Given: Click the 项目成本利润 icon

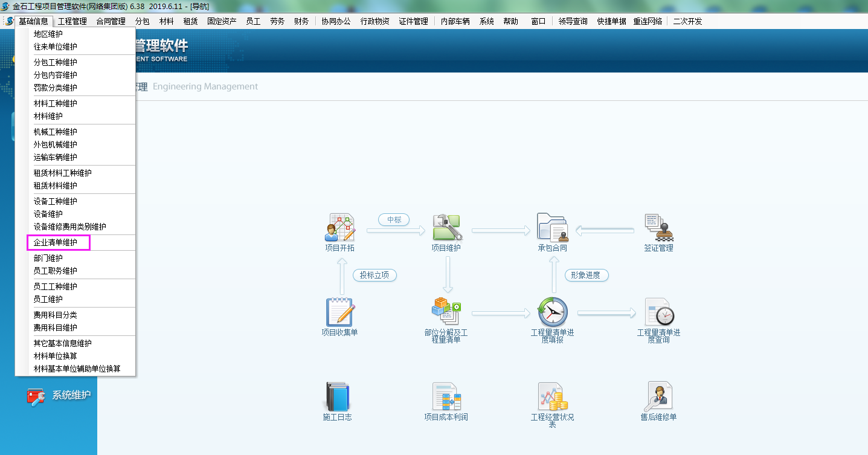Looking at the screenshot, I should (446, 396).
